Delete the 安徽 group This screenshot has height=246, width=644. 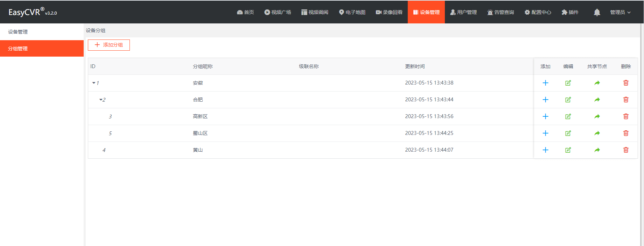click(626, 83)
